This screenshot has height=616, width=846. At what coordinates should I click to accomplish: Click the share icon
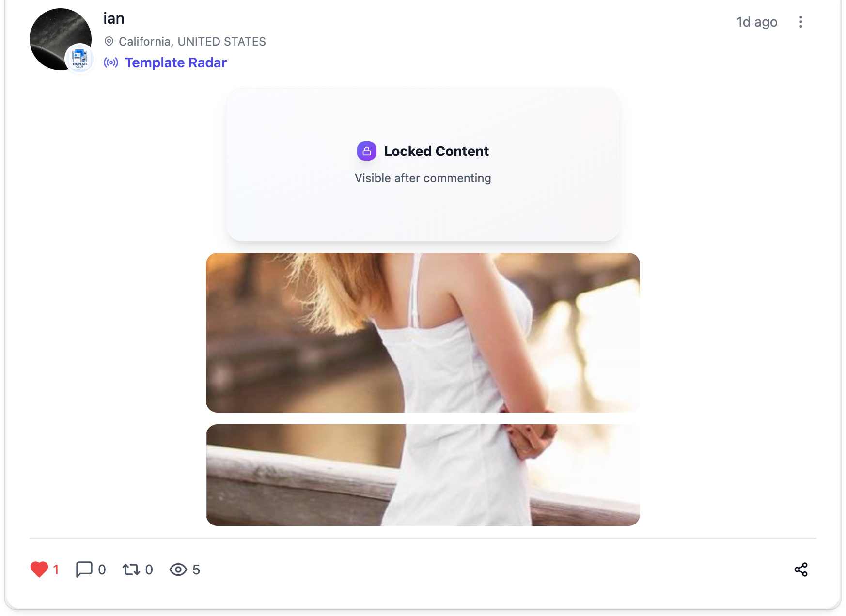(801, 570)
